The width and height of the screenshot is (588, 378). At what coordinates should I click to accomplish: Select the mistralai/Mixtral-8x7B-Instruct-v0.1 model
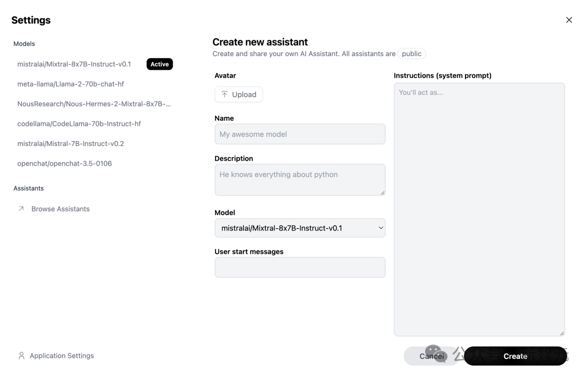[x=74, y=64]
